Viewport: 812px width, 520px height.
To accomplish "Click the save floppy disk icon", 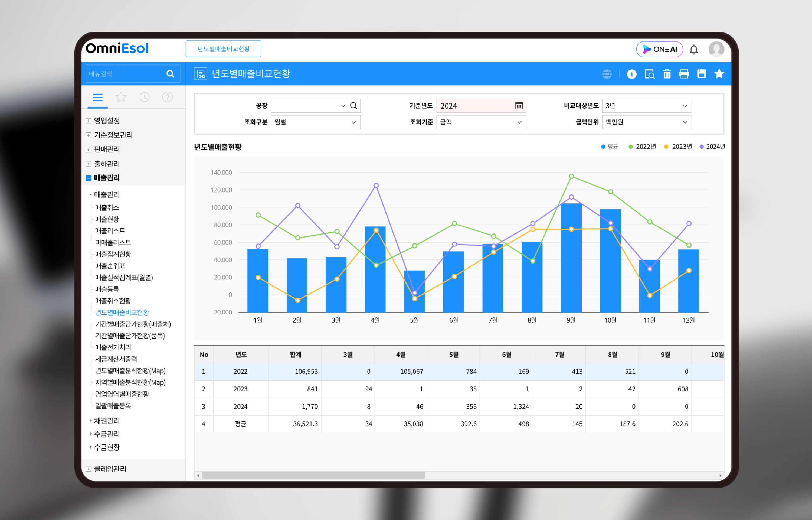I will click(702, 74).
